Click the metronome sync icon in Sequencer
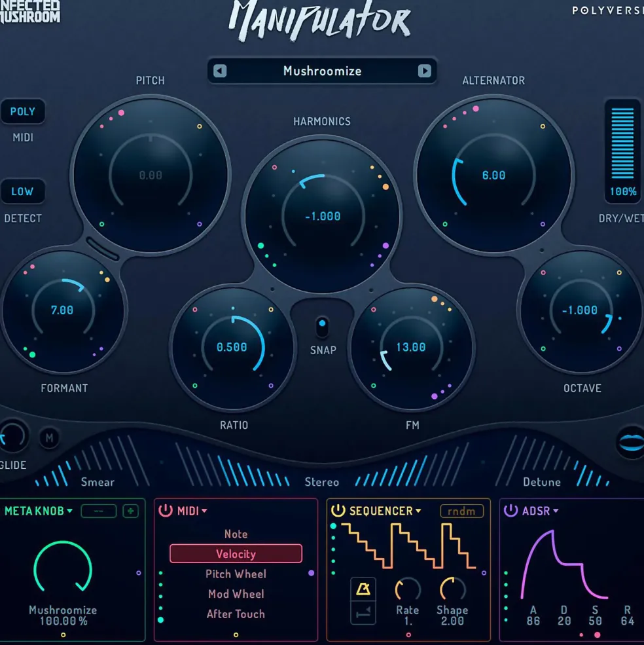The width and height of the screenshot is (644, 645). [x=363, y=589]
